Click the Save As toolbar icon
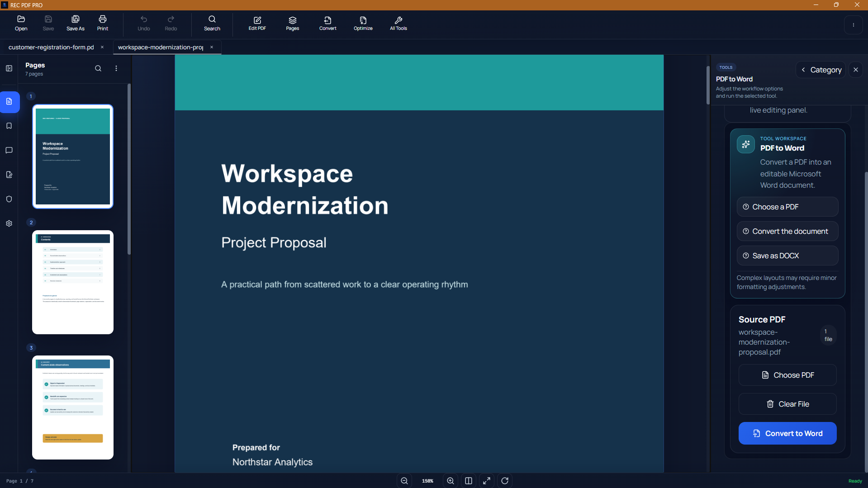This screenshot has height=488, width=868. 76,23
